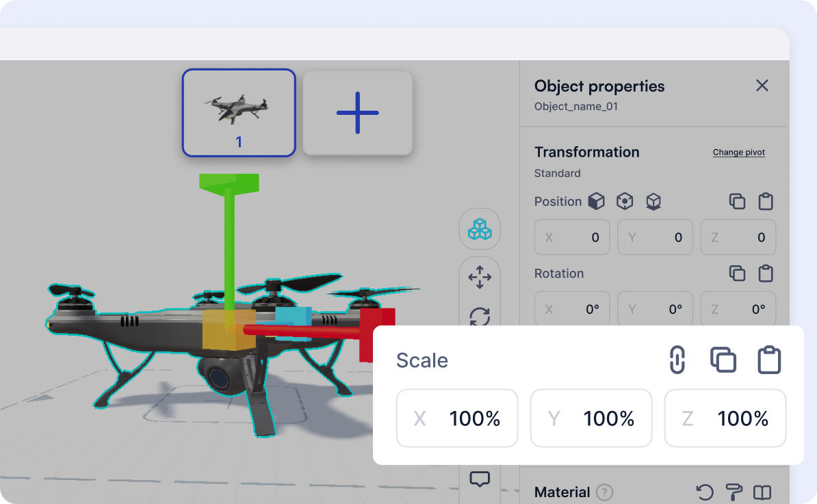
Task: Edit the Scale Z 100% field
Action: (x=725, y=418)
